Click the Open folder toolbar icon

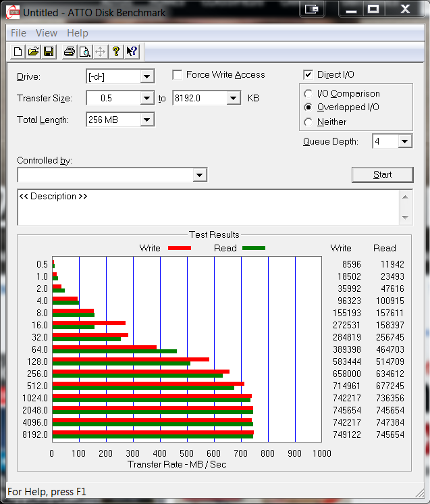pos(33,51)
